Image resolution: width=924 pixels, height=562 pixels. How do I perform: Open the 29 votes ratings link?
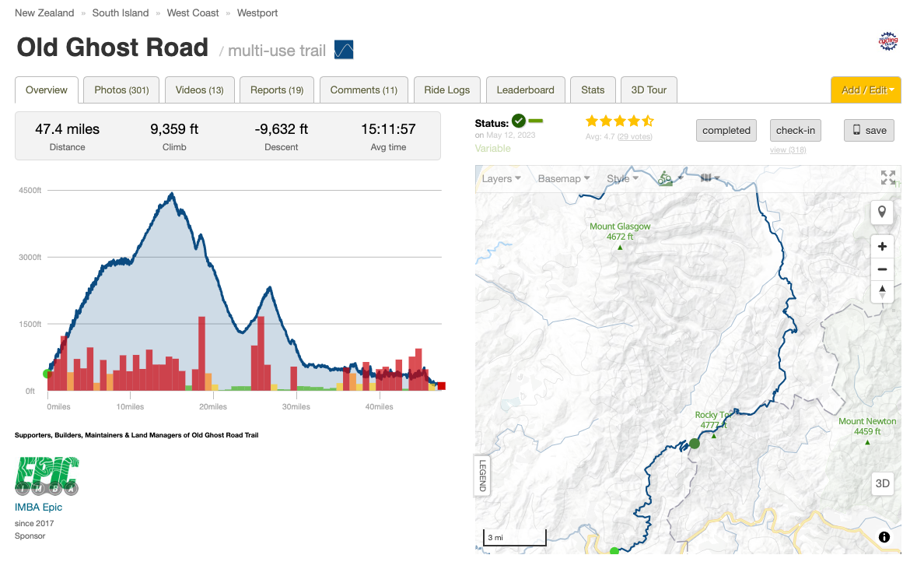coord(635,138)
